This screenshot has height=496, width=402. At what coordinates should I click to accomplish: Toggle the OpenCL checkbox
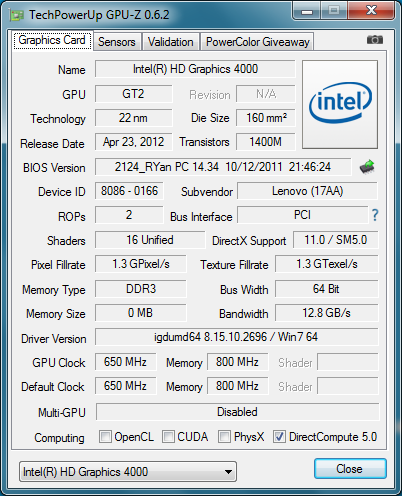pos(105,436)
